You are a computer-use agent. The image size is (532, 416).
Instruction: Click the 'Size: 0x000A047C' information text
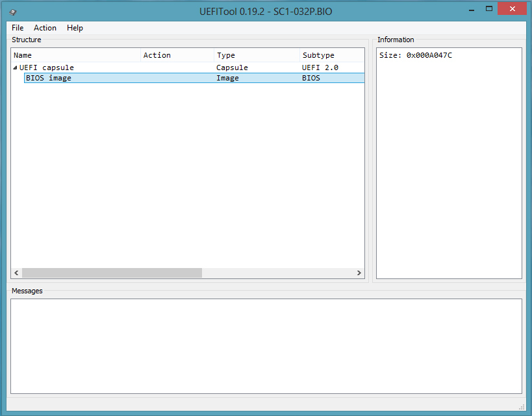416,55
